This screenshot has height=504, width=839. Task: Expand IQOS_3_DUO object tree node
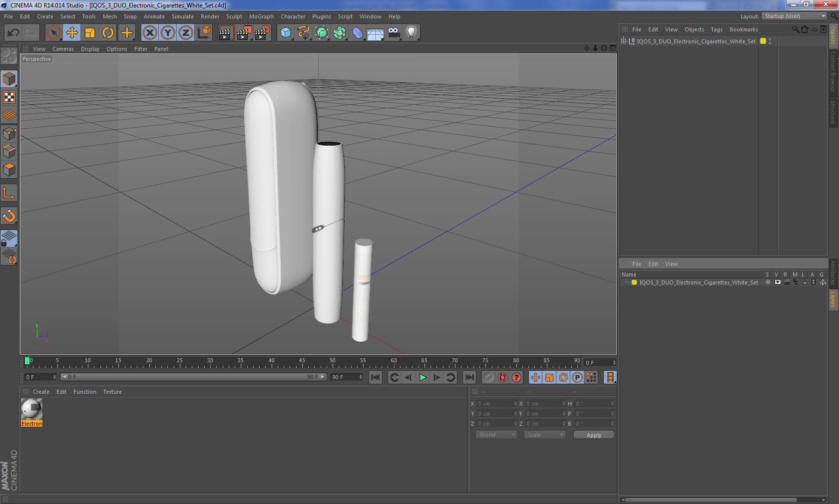click(623, 41)
